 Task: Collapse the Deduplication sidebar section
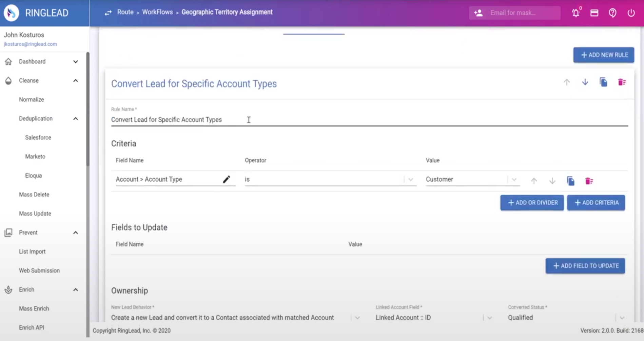pos(76,119)
